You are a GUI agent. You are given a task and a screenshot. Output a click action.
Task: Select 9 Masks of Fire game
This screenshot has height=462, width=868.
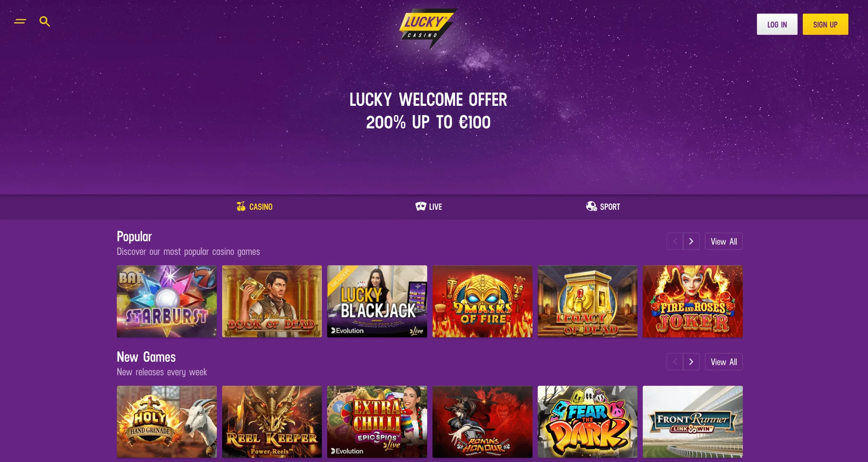(482, 301)
